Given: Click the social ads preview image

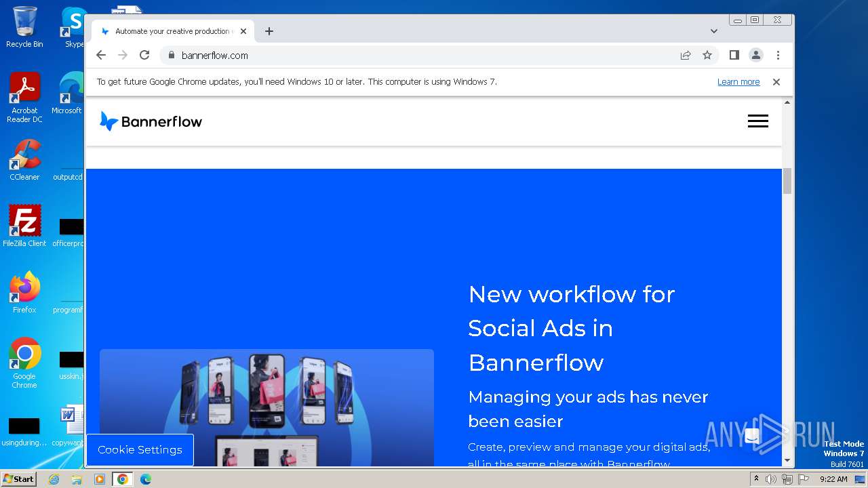Looking at the screenshot, I should [x=267, y=408].
